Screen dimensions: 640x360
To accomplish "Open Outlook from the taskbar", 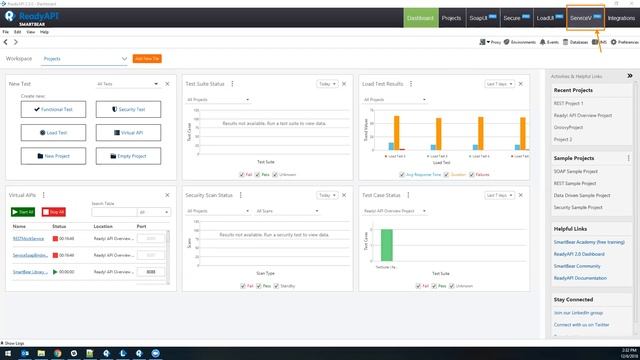I will pos(25,353).
